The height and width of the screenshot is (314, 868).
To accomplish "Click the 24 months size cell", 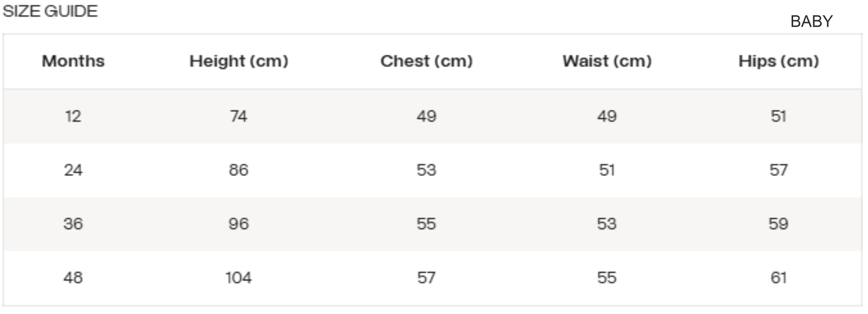I will (x=73, y=170).
